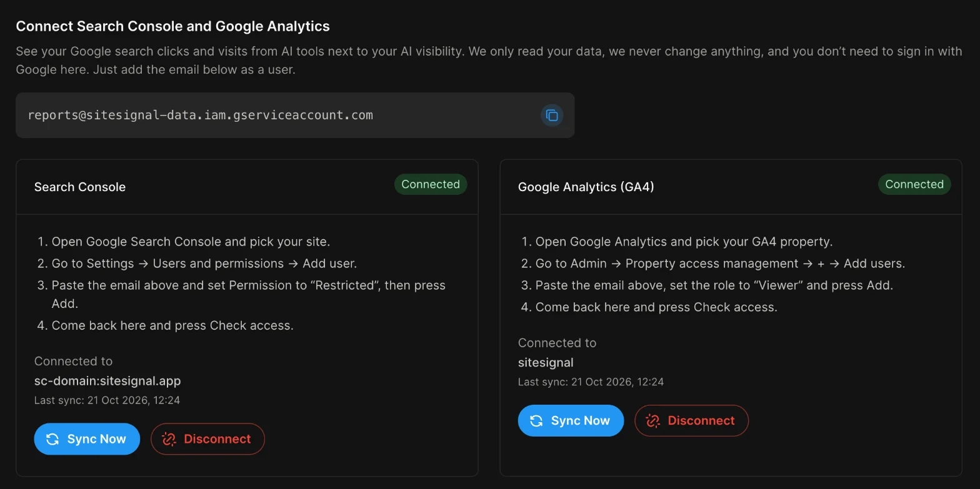Click the Google Analytics (GA4) card title

[x=586, y=187]
